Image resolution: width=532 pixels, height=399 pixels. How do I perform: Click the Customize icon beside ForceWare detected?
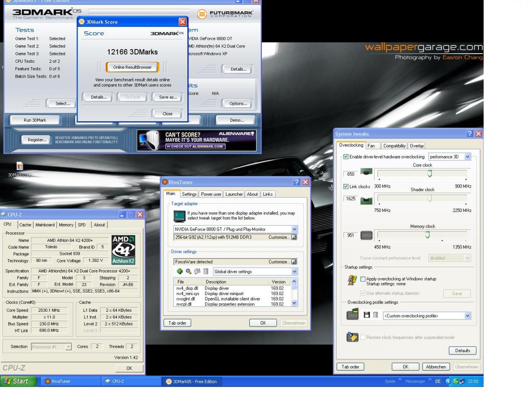point(294,262)
